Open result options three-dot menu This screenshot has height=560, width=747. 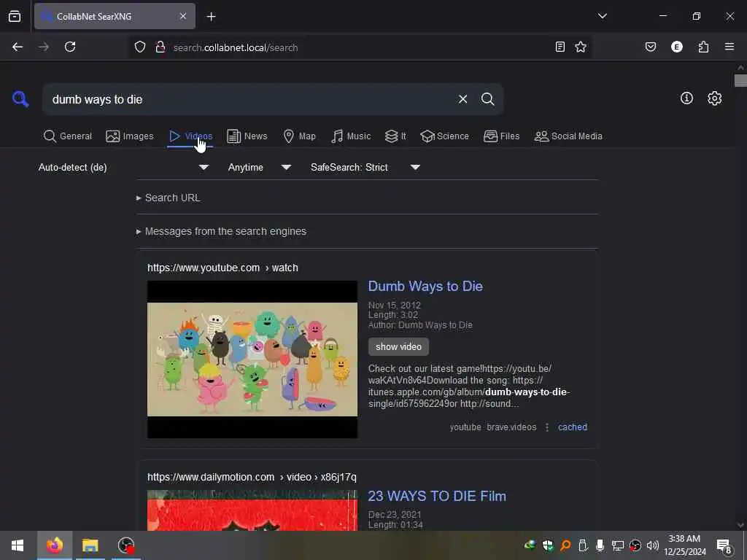click(547, 427)
